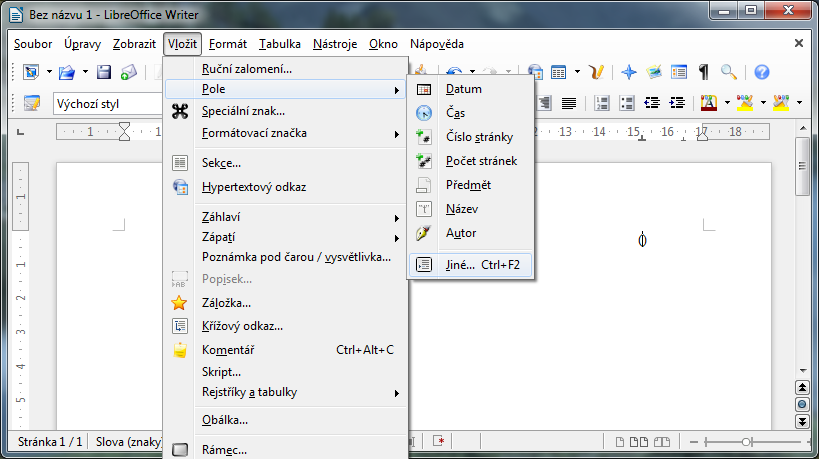Insert Číslo stránky field

pos(471,137)
